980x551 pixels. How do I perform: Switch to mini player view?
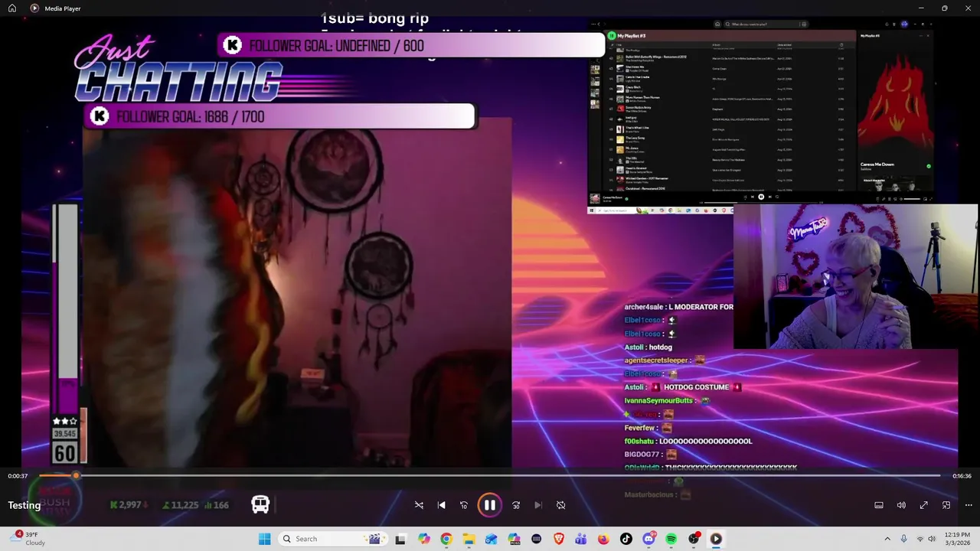[x=946, y=505]
